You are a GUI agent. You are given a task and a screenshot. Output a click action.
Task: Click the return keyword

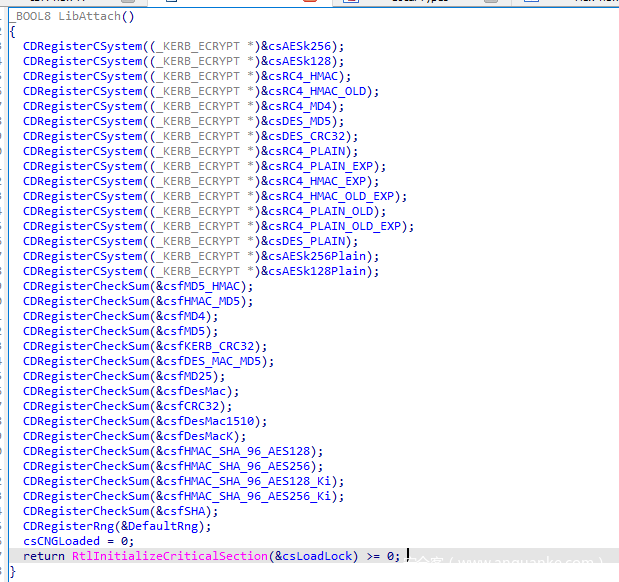(44, 556)
